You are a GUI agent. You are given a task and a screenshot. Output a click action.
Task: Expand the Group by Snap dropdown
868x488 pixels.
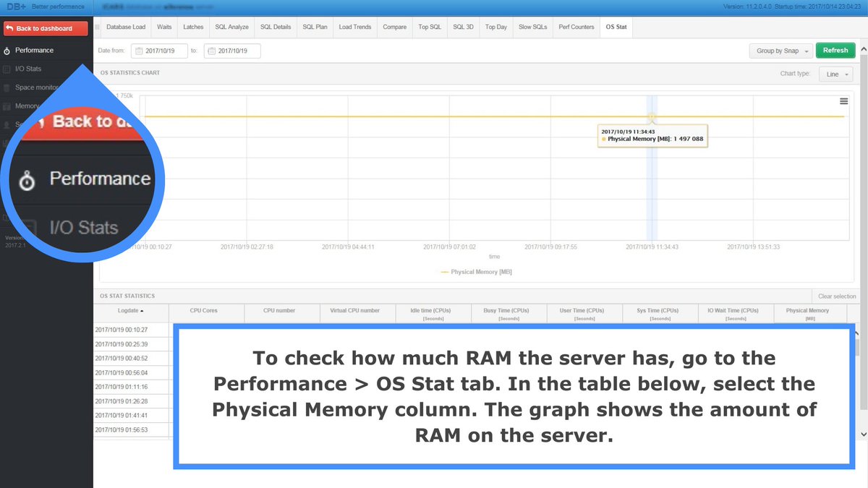tap(782, 51)
